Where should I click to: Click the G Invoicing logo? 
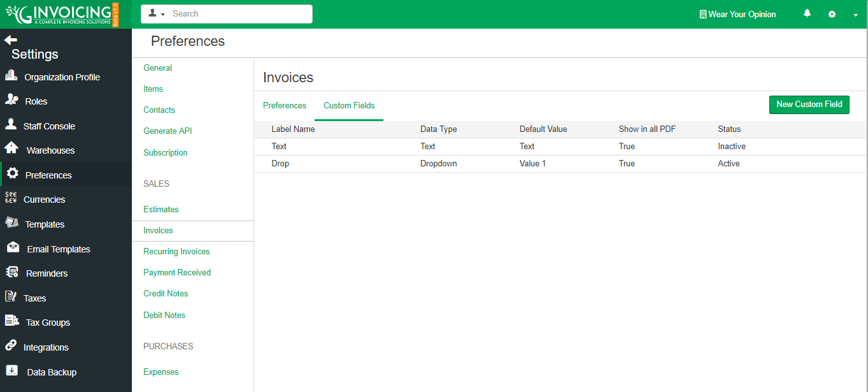pyautogui.click(x=62, y=14)
